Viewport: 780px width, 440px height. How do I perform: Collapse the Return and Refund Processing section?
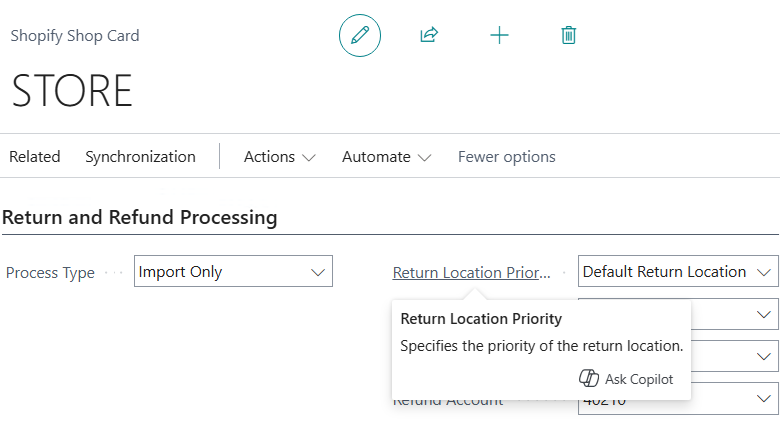pos(140,217)
